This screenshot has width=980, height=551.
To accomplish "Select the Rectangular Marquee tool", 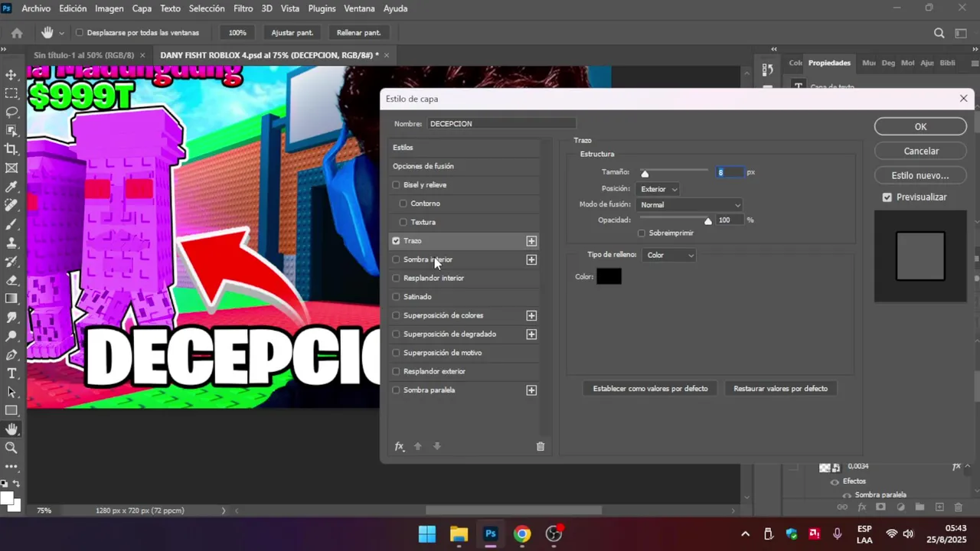I will [x=11, y=93].
